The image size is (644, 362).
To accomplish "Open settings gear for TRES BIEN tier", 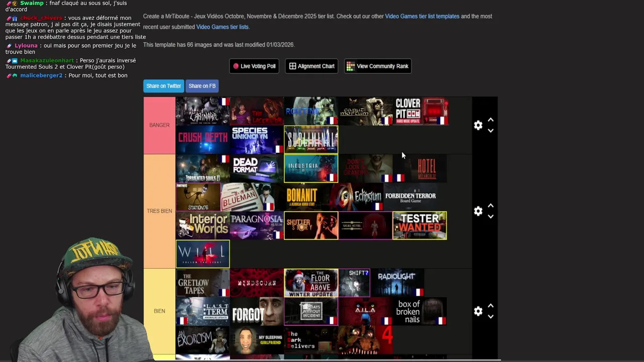I will click(x=478, y=211).
